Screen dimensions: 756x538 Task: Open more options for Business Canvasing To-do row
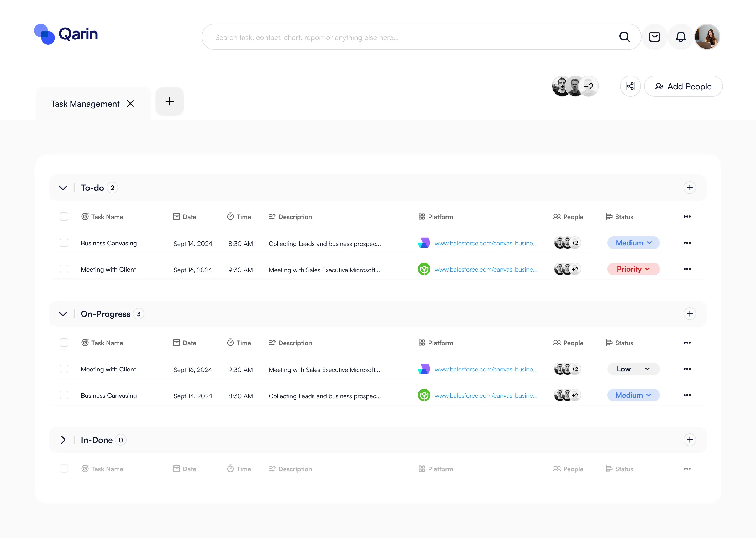click(x=687, y=243)
